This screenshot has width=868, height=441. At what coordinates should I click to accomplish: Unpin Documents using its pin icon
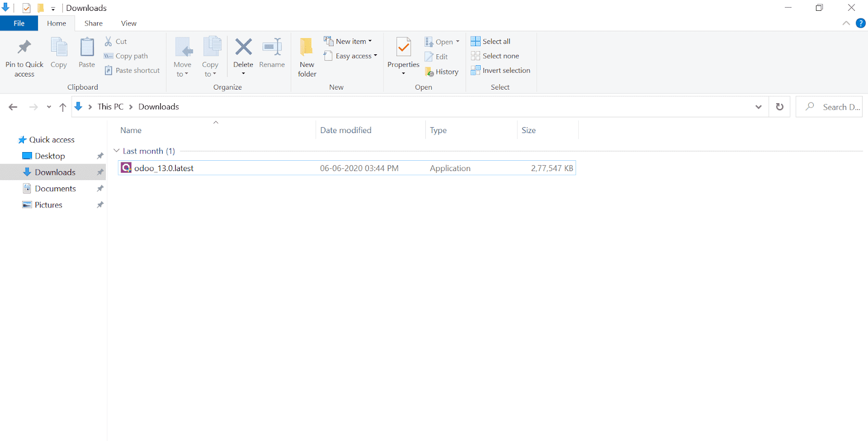[100, 188]
